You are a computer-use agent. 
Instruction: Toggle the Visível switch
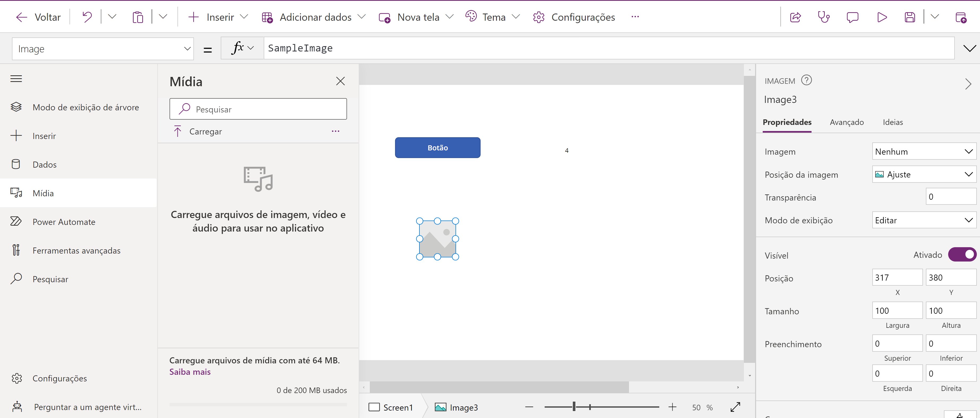tap(962, 254)
